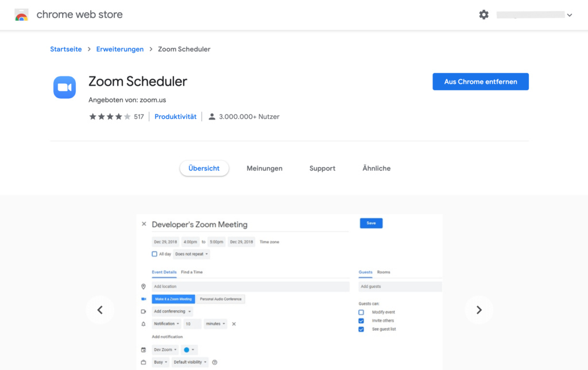588x370 pixels.
Task: Click the user count person icon
Action: [212, 117]
